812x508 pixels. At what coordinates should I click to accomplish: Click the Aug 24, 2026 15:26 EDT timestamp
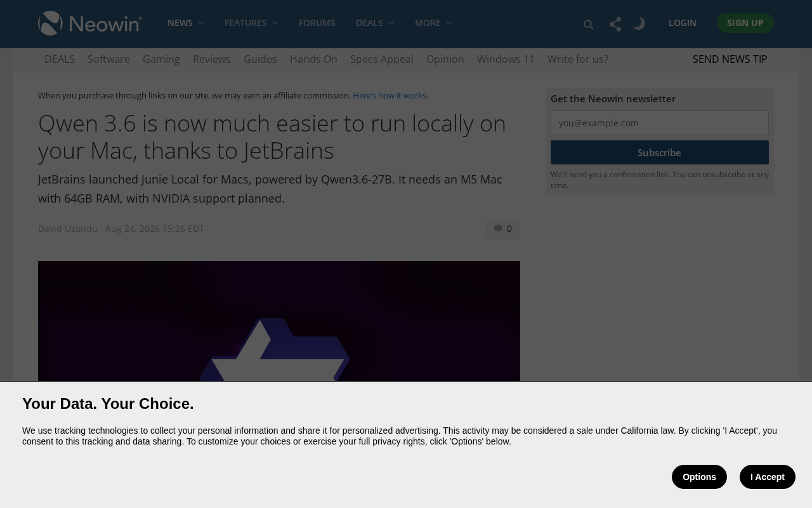[x=155, y=229]
